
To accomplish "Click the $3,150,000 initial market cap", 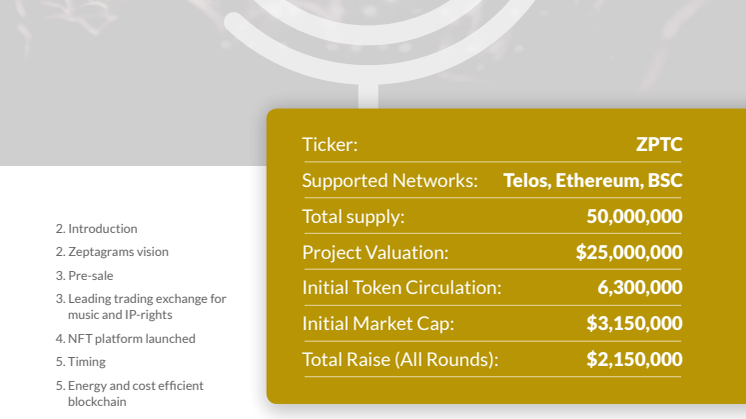I will [x=634, y=323].
